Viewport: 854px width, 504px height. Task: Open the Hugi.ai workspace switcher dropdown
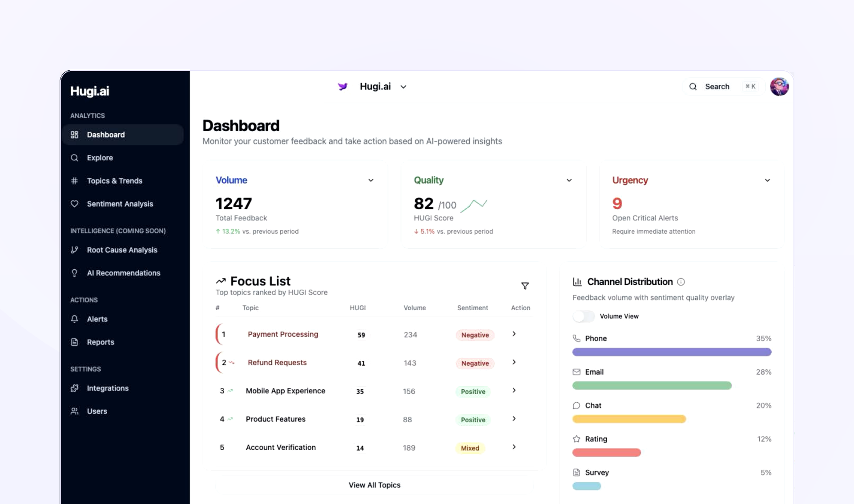pyautogui.click(x=403, y=87)
